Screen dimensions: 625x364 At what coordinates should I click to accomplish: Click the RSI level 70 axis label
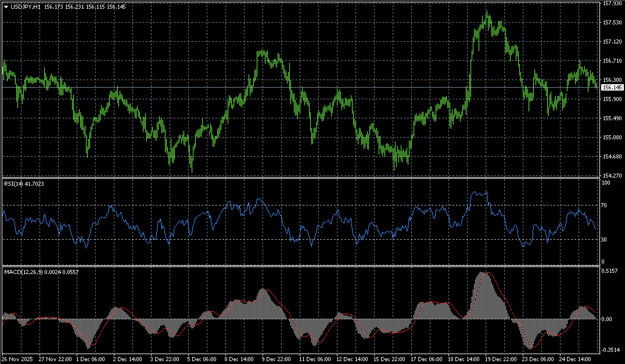pos(604,206)
